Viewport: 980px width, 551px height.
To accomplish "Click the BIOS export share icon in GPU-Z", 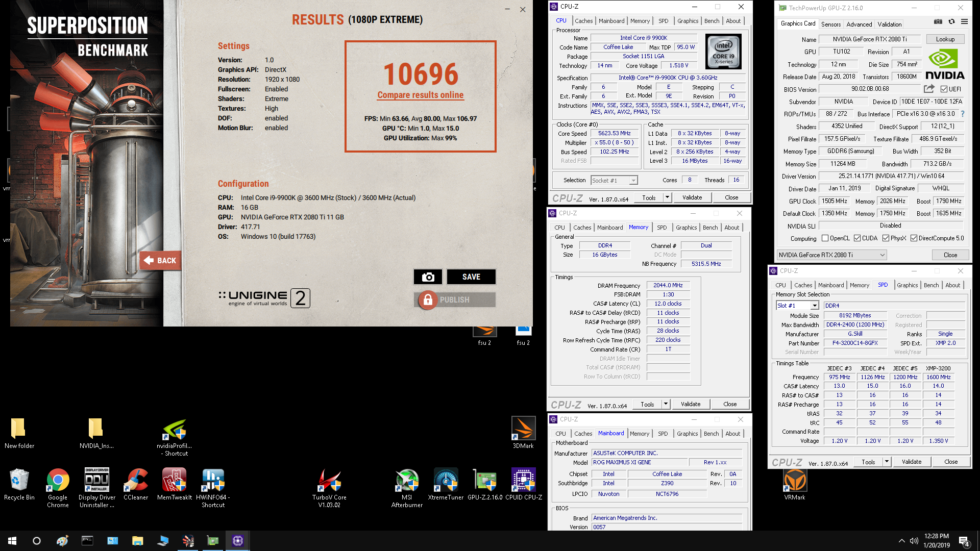I will click(929, 89).
